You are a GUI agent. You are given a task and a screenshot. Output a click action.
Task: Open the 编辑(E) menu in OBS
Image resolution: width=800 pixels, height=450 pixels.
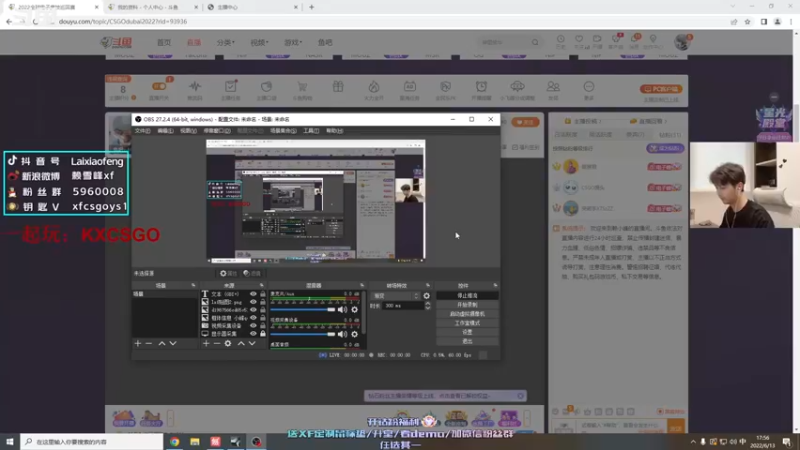(x=165, y=131)
